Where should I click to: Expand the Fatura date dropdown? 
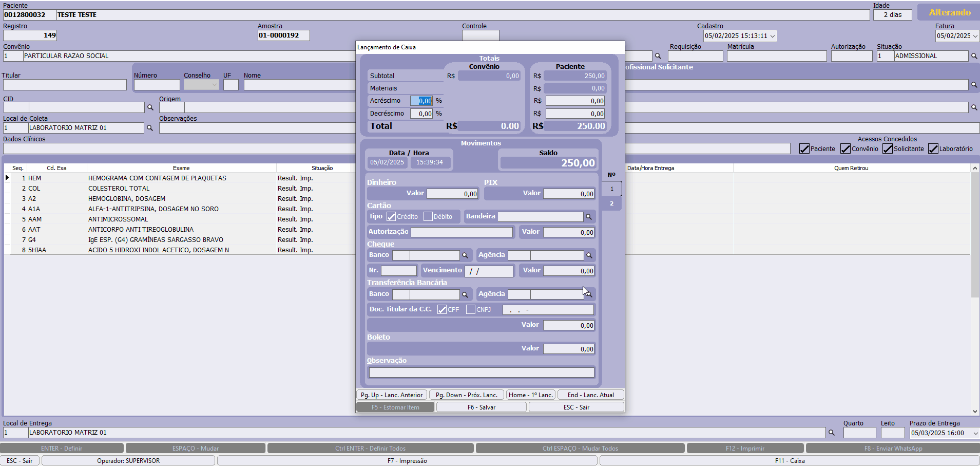[x=975, y=36]
